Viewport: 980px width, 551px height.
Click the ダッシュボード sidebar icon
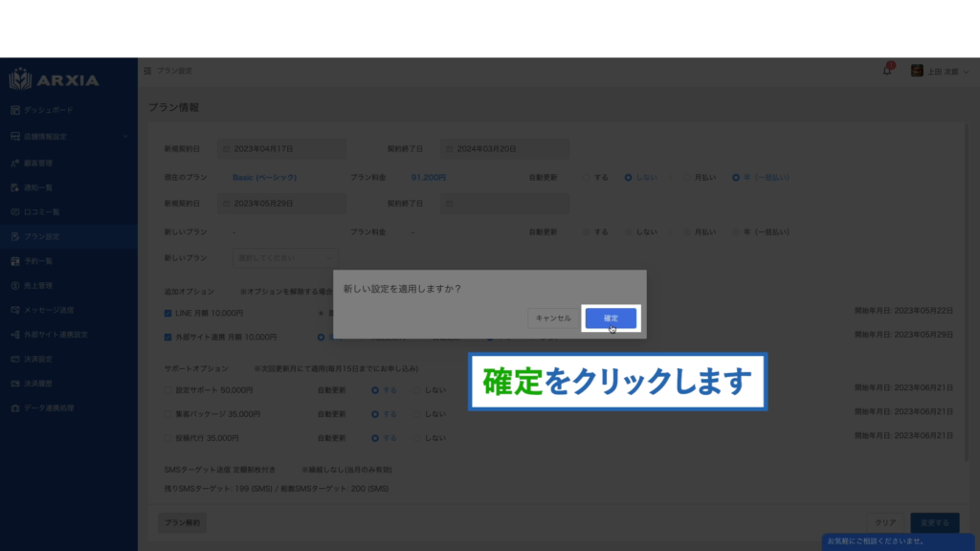pos(15,110)
